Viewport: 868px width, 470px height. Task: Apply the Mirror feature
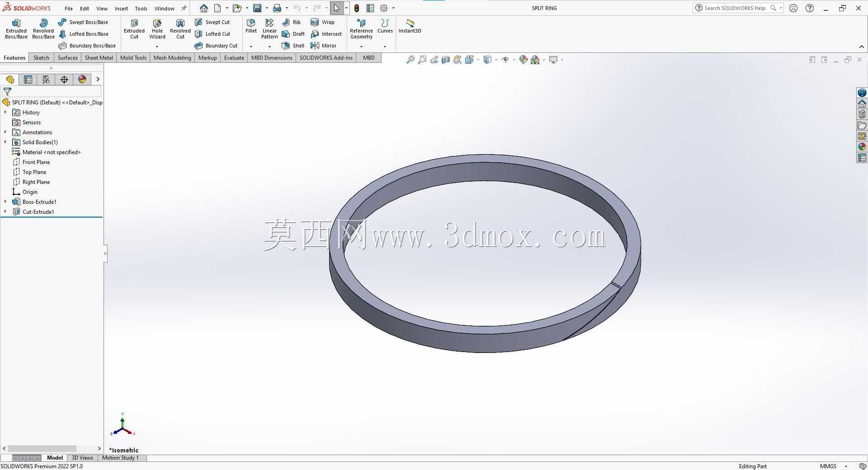point(324,46)
